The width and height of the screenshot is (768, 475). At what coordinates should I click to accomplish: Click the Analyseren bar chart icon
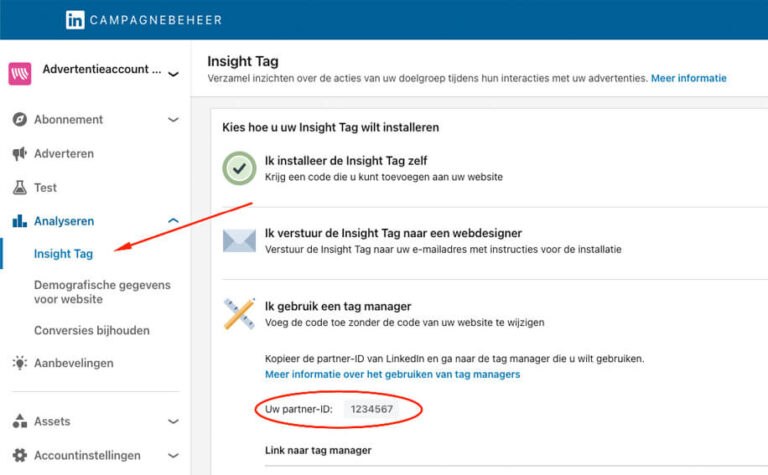20,221
